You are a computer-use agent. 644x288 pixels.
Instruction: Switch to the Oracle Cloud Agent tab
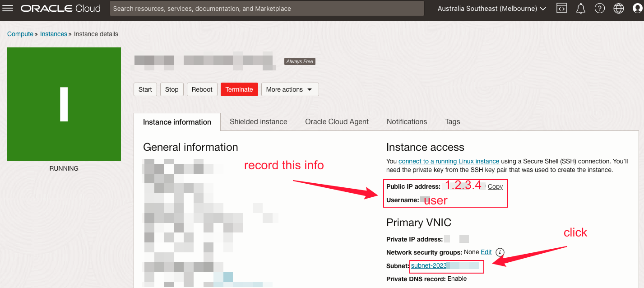point(337,121)
